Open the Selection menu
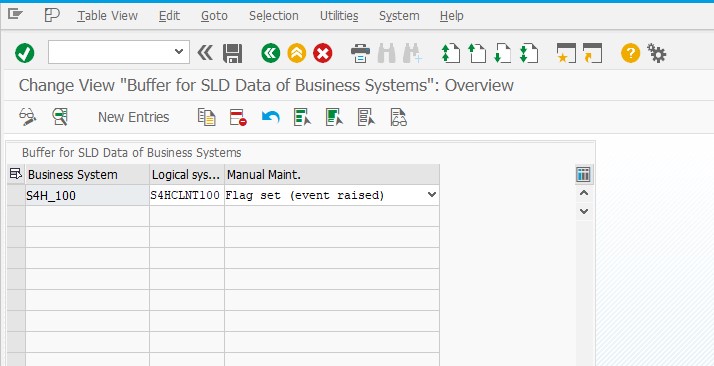The image size is (714, 366). coord(274,16)
